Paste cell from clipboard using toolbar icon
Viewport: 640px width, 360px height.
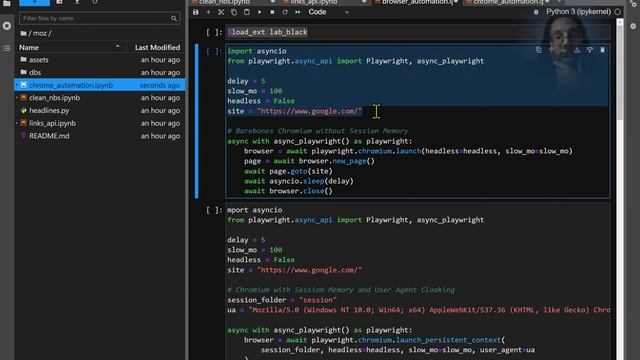247,12
